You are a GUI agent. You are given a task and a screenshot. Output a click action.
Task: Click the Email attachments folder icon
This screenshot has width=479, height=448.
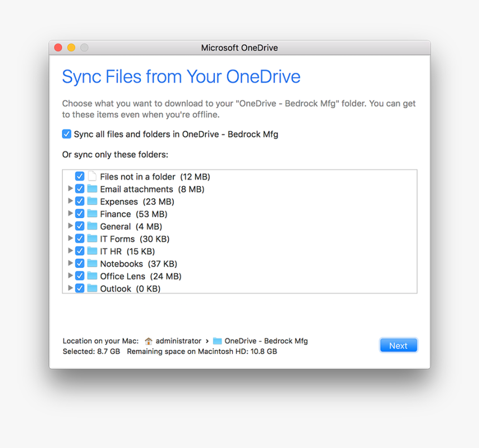(92, 188)
